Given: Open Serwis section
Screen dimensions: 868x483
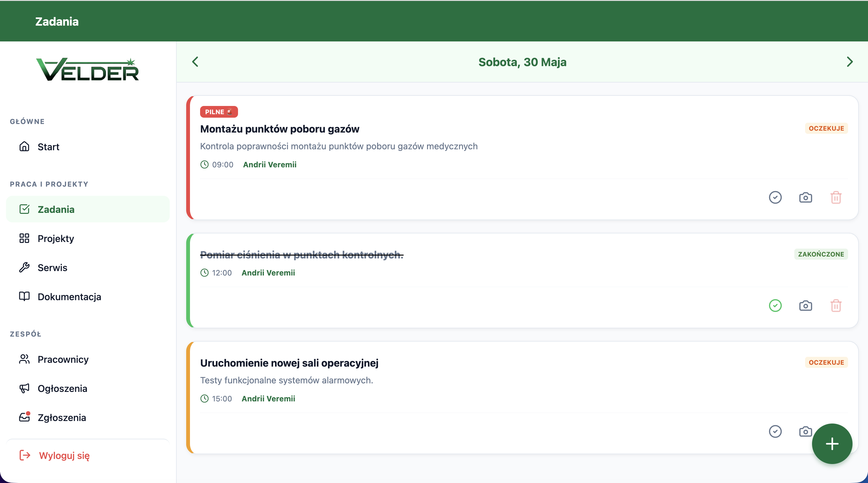Looking at the screenshot, I should pos(88,268).
